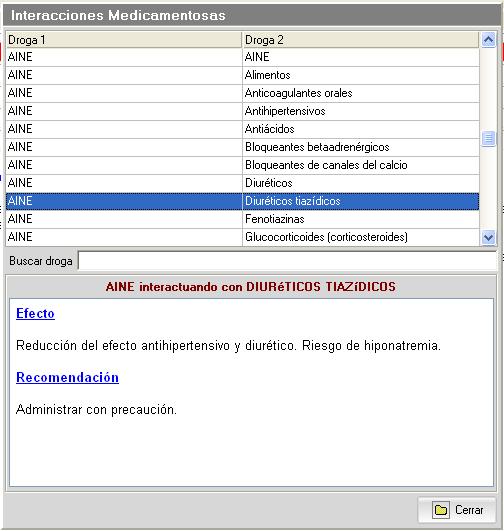Screen dimensions: 504x531
Task: Open the Recomendación heading link
Action: point(67,378)
